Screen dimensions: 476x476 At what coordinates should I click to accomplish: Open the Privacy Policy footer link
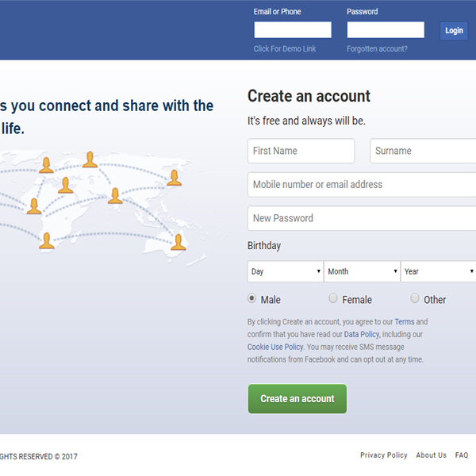[x=384, y=455]
